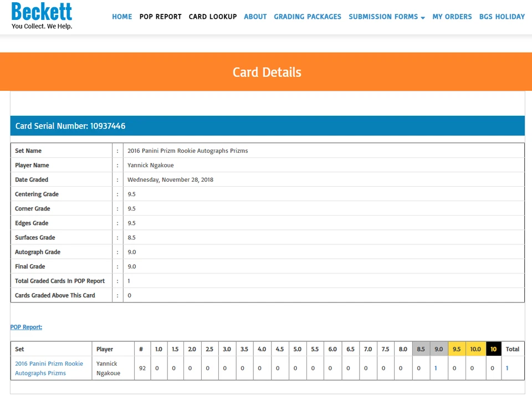Screen dimensions: 532x405
Task: Click the 9.0 column count of 1
Action: (436, 368)
